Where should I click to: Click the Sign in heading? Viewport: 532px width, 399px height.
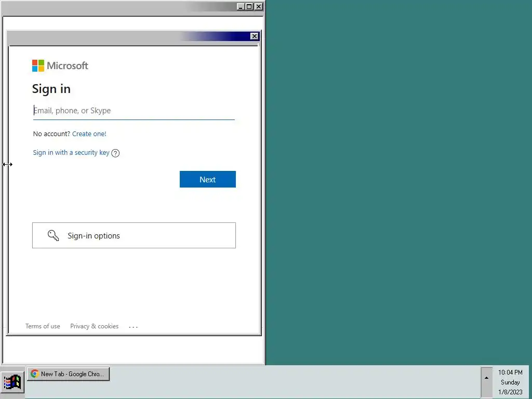coord(51,89)
